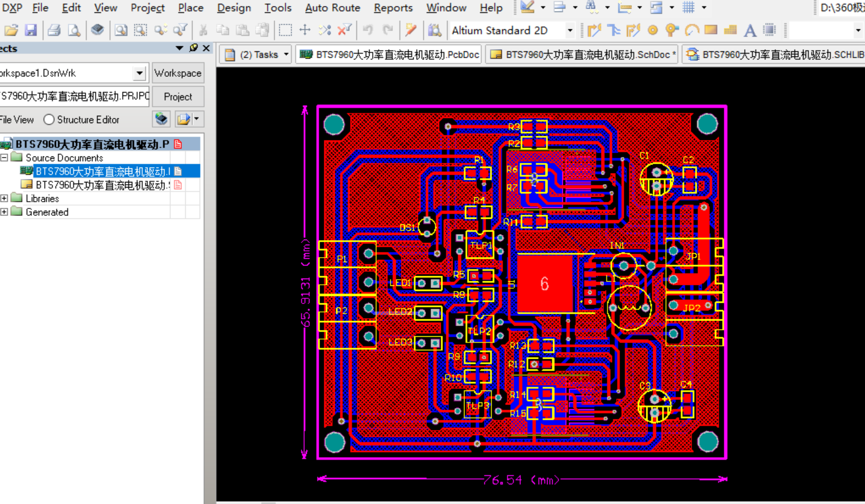This screenshot has width=865, height=504.
Task: Click compile/refresh project icon in panel
Action: coord(162,119)
